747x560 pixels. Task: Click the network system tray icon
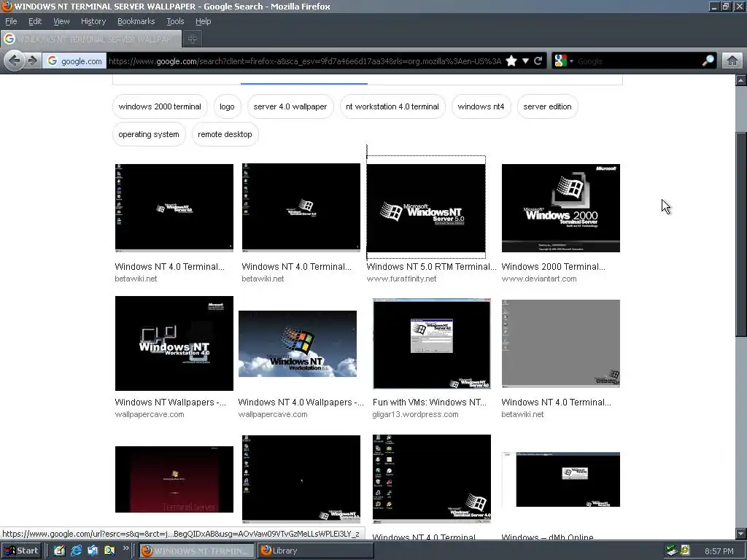point(672,551)
